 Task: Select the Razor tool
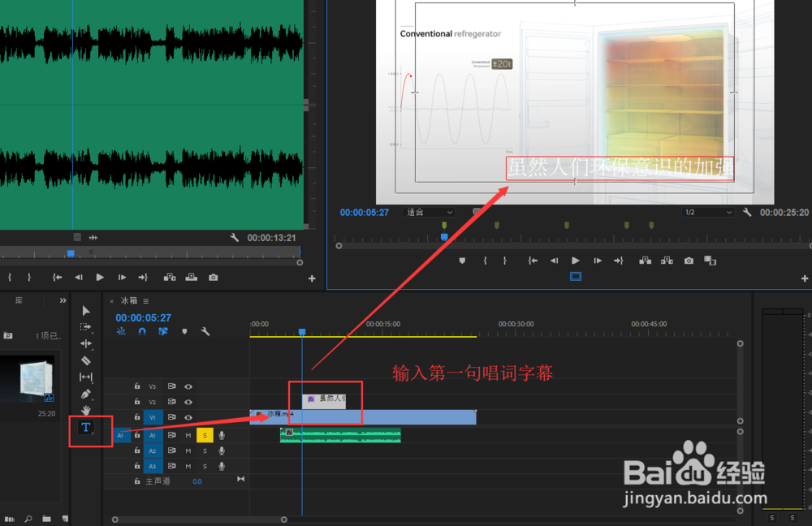(86, 360)
